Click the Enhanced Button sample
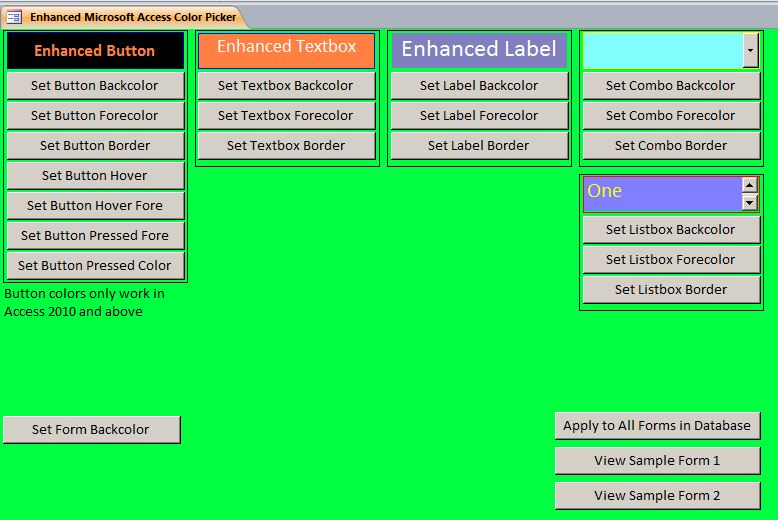Image resolution: width=778 pixels, height=520 pixels. [x=95, y=51]
